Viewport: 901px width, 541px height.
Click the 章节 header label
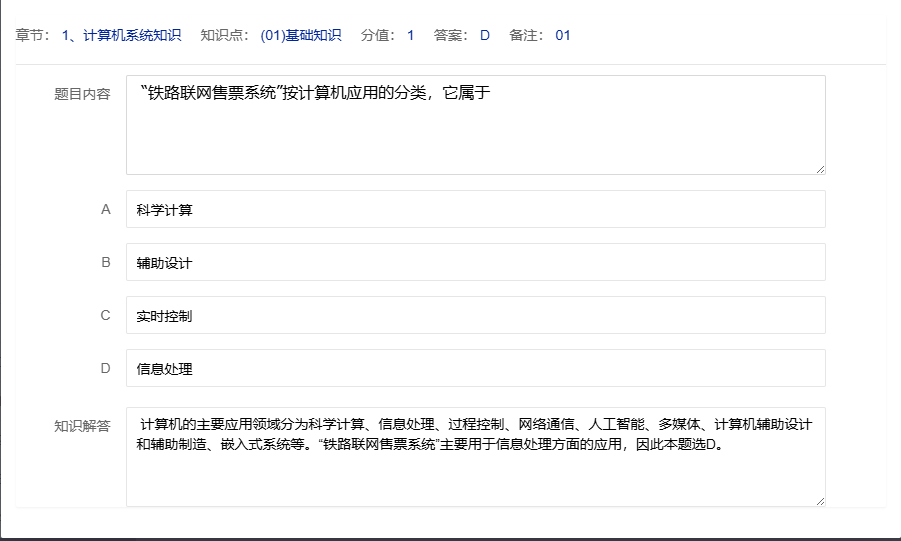coord(33,35)
